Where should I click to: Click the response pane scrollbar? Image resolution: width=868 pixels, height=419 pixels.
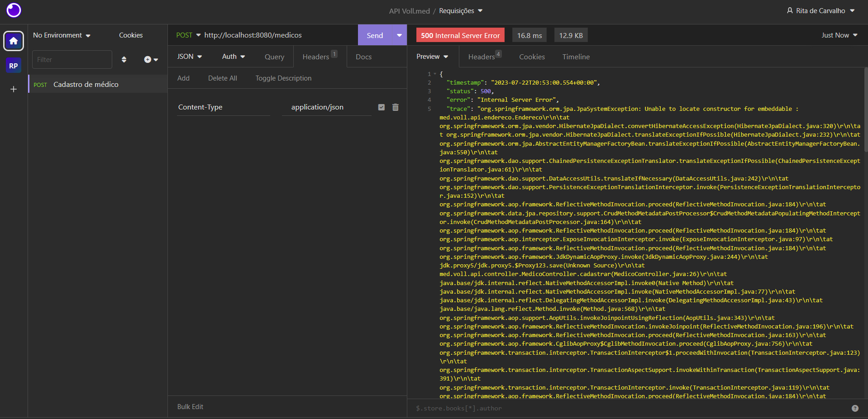pyautogui.click(x=866, y=110)
